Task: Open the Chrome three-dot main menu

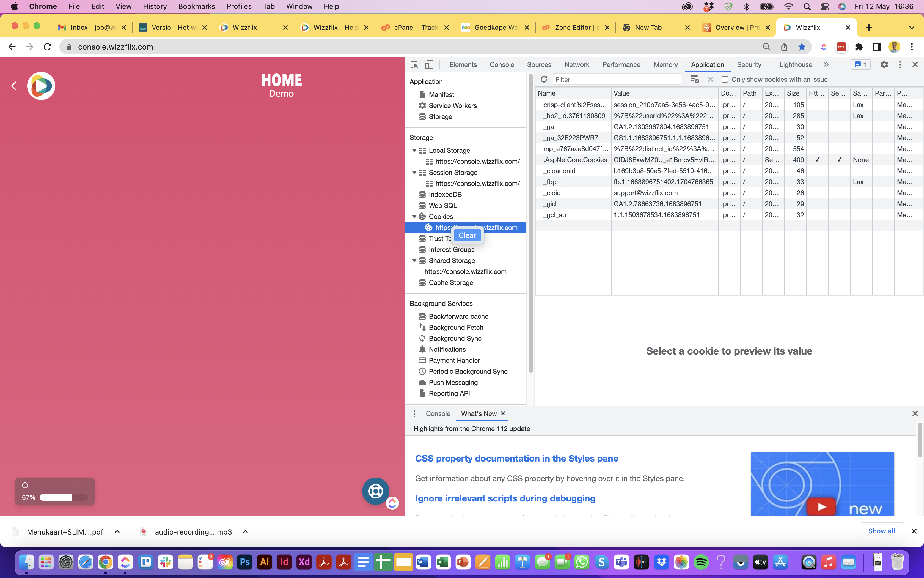Action: point(912,47)
